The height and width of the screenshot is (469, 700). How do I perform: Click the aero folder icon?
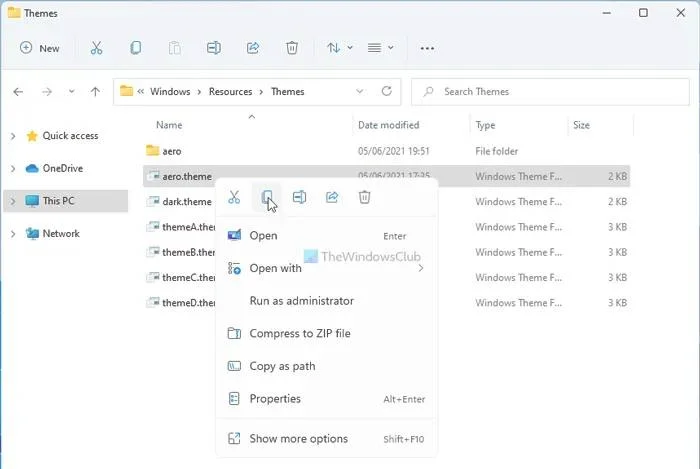152,150
